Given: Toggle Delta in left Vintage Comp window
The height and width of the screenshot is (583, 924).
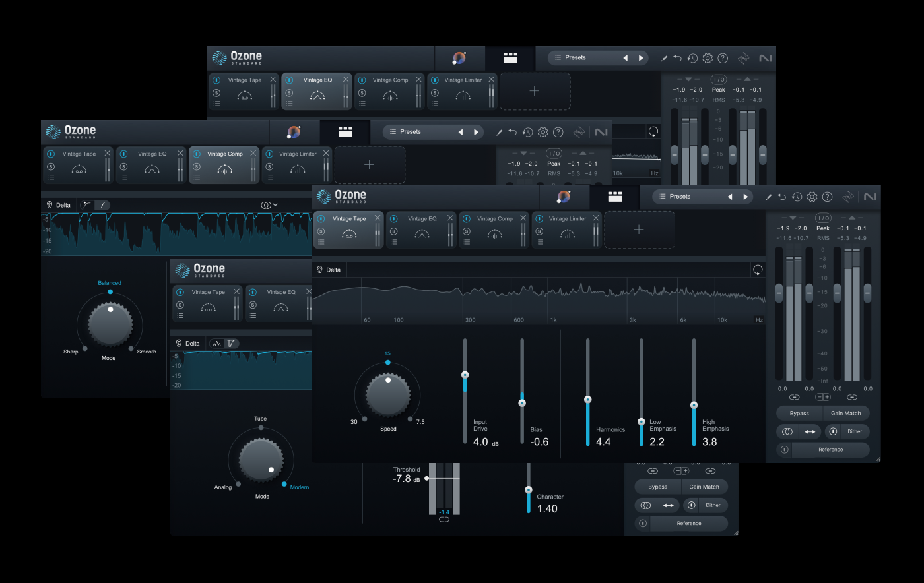Looking at the screenshot, I should point(58,205).
